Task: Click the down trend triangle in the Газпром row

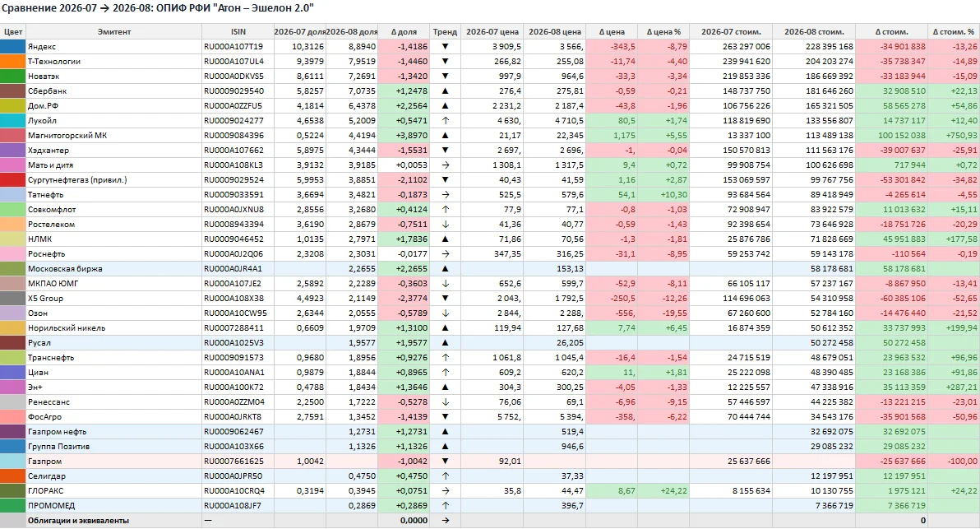Action: [x=445, y=462]
